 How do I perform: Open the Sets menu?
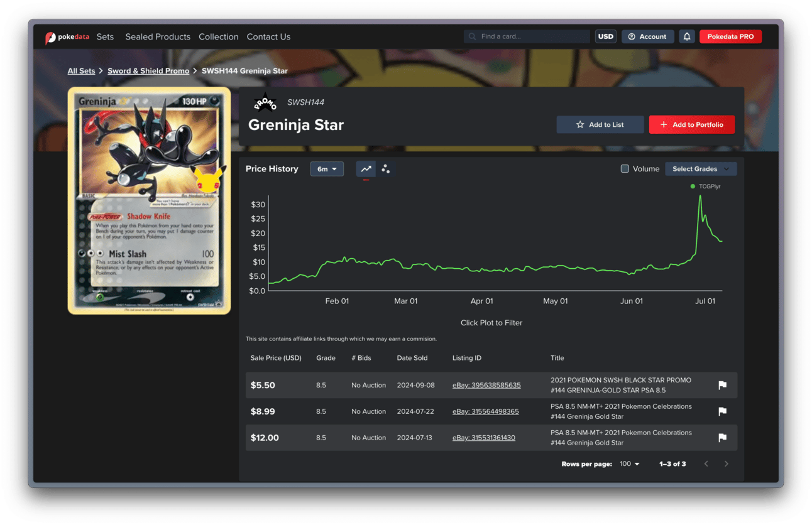[x=105, y=37]
